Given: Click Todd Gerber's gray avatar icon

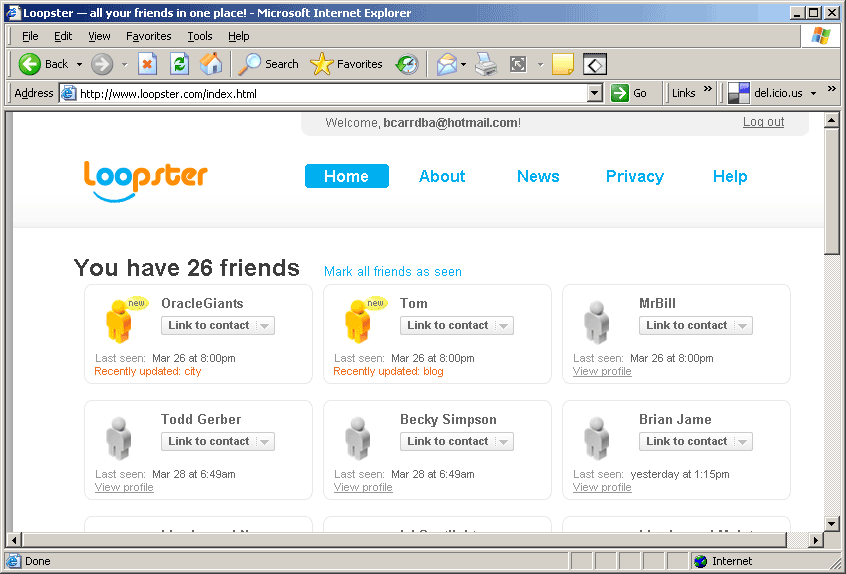Looking at the screenshot, I should [119, 438].
